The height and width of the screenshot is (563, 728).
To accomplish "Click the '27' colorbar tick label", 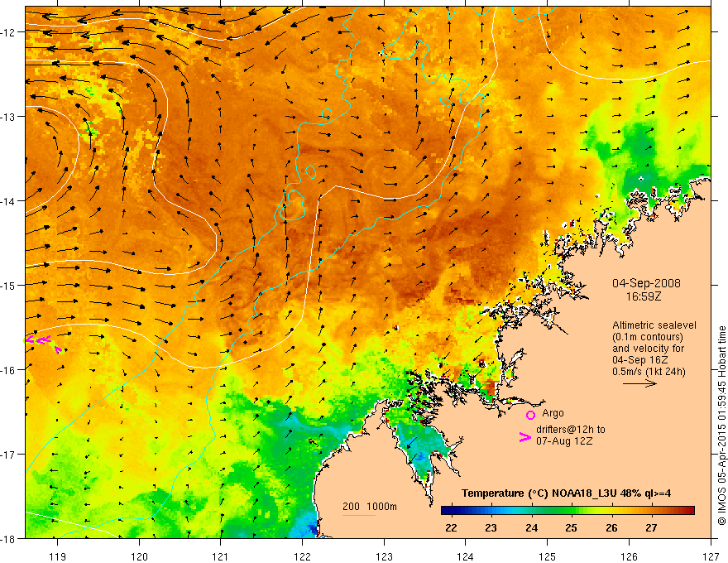I will click(651, 527).
